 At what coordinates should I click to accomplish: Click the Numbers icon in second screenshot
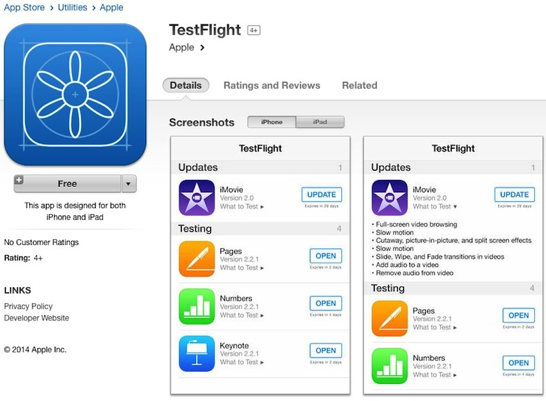[x=390, y=366]
